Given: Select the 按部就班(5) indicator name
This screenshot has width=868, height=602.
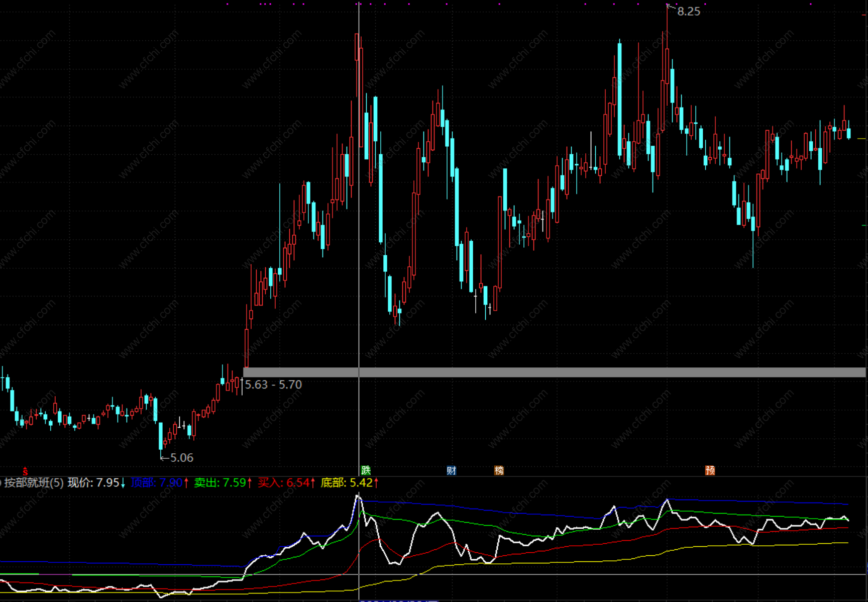Looking at the screenshot, I should (34, 483).
